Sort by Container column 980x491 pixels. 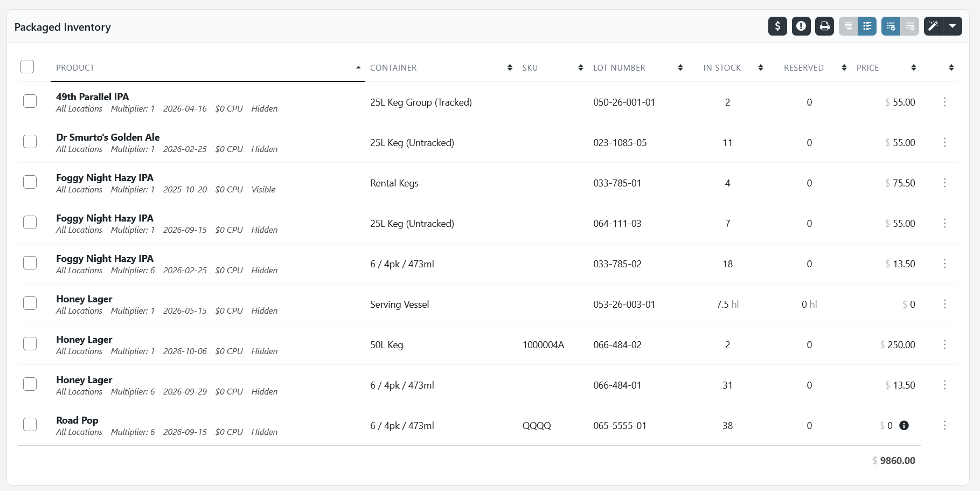[x=441, y=67]
